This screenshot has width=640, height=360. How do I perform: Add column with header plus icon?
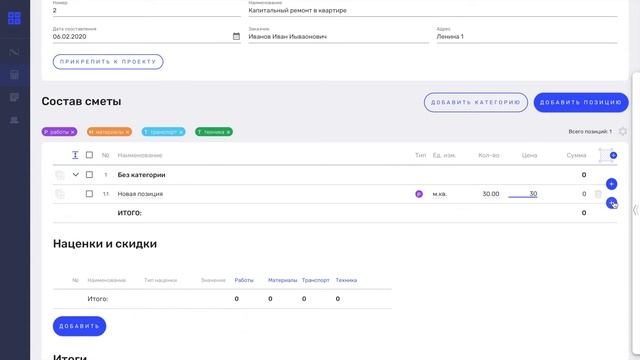coord(613,155)
